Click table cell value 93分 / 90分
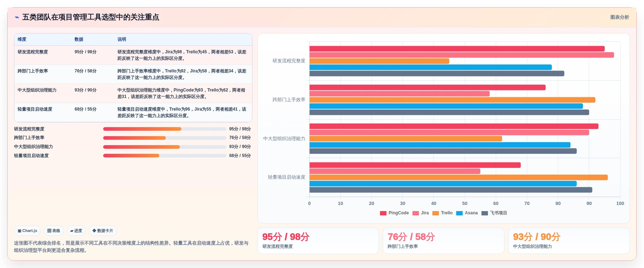 [x=85, y=90]
